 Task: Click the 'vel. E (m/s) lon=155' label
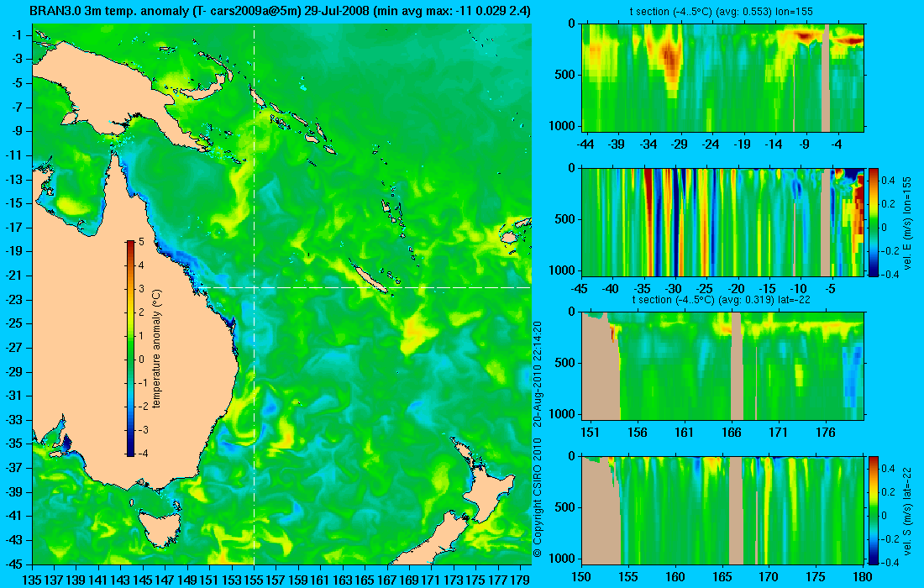907,222
